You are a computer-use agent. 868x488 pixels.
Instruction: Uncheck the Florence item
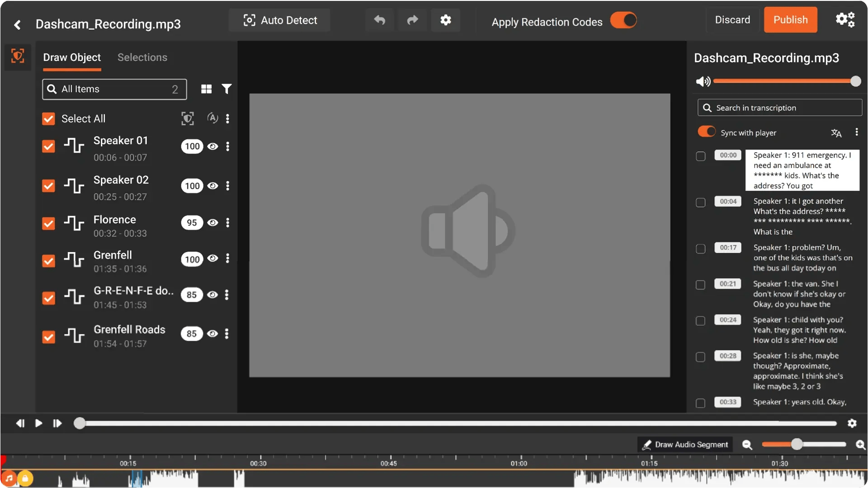pyautogui.click(x=48, y=224)
